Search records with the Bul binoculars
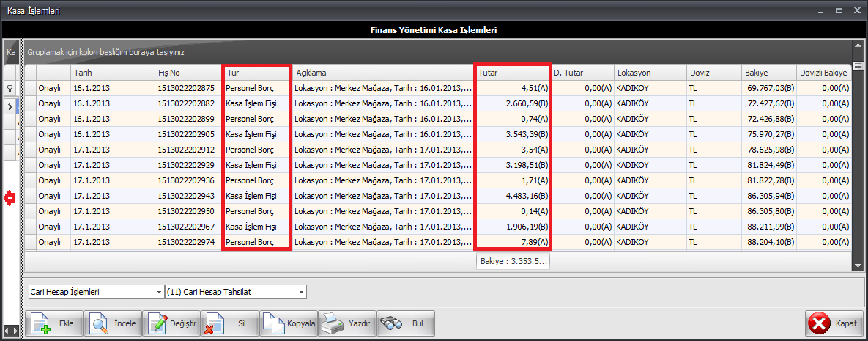 (406, 323)
